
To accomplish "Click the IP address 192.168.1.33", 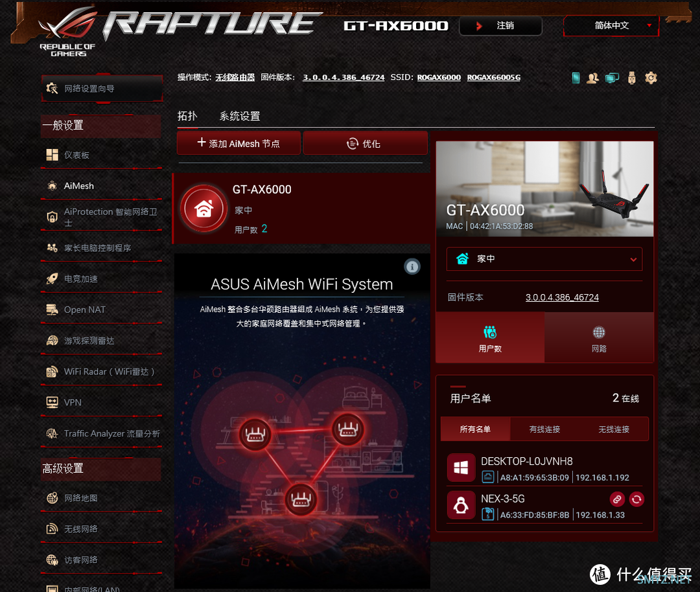I will pyautogui.click(x=600, y=515).
